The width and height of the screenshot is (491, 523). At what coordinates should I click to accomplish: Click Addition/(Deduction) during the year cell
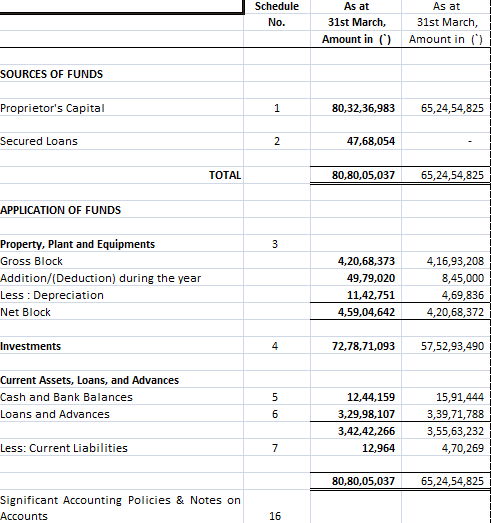[121, 278]
